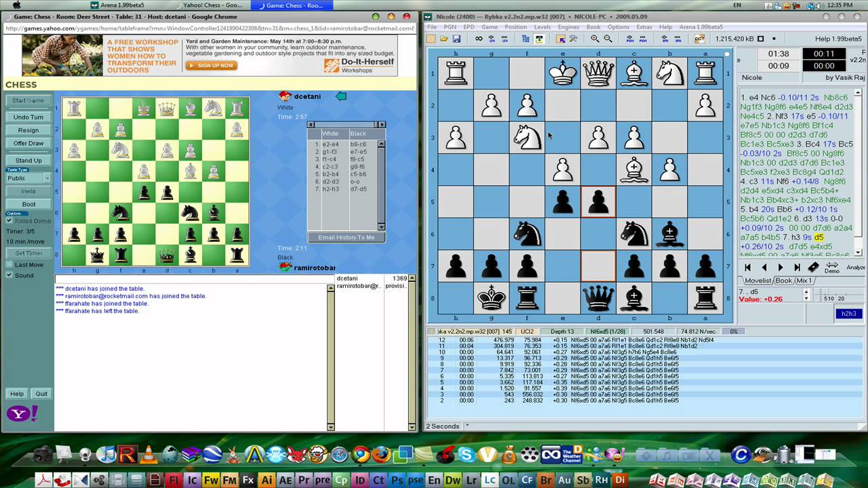
Task: Open Google Chrome from the dock
Action: (x=360, y=454)
